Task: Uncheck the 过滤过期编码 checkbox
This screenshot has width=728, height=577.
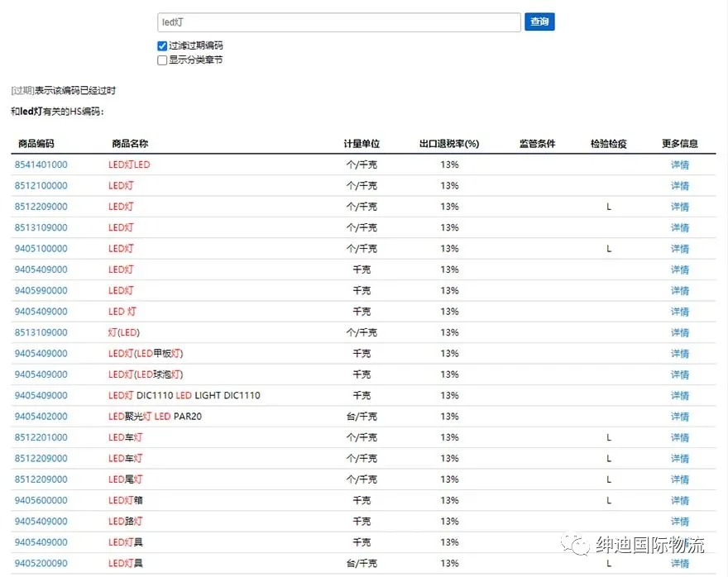Action: [x=162, y=46]
